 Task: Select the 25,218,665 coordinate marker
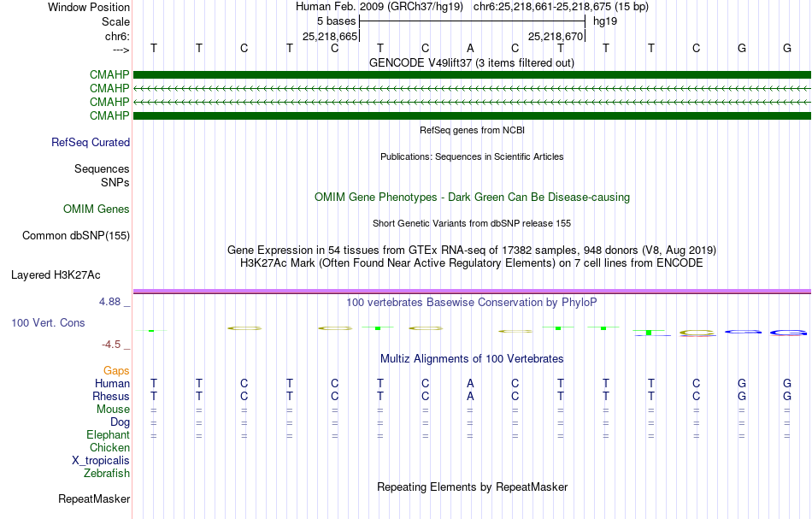pyautogui.click(x=330, y=36)
